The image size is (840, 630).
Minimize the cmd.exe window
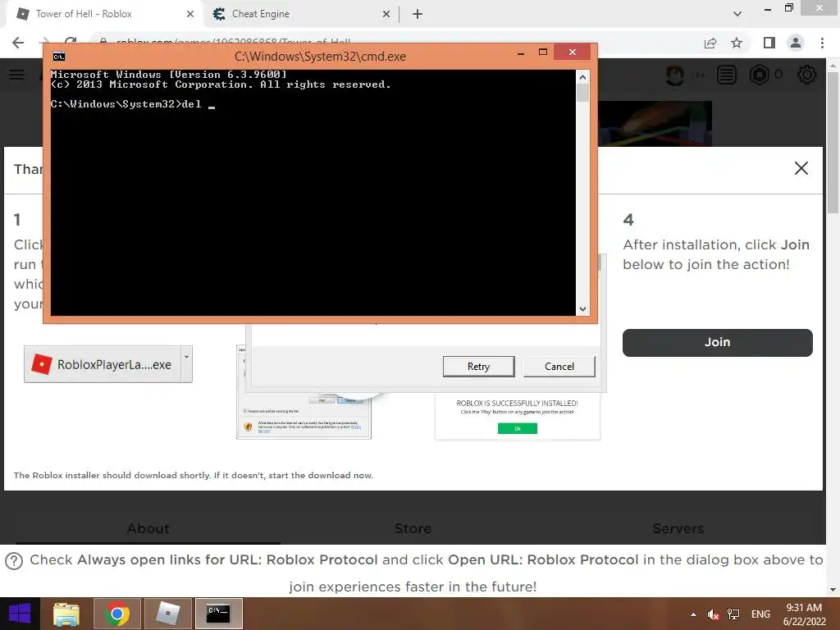(521, 52)
